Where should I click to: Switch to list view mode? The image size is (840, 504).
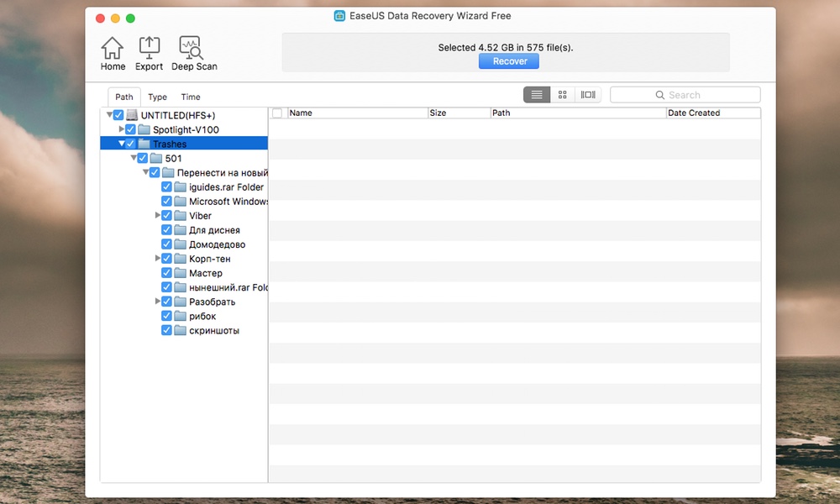coord(537,95)
